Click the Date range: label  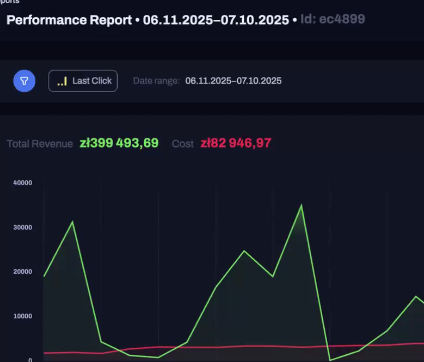point(156,81)
